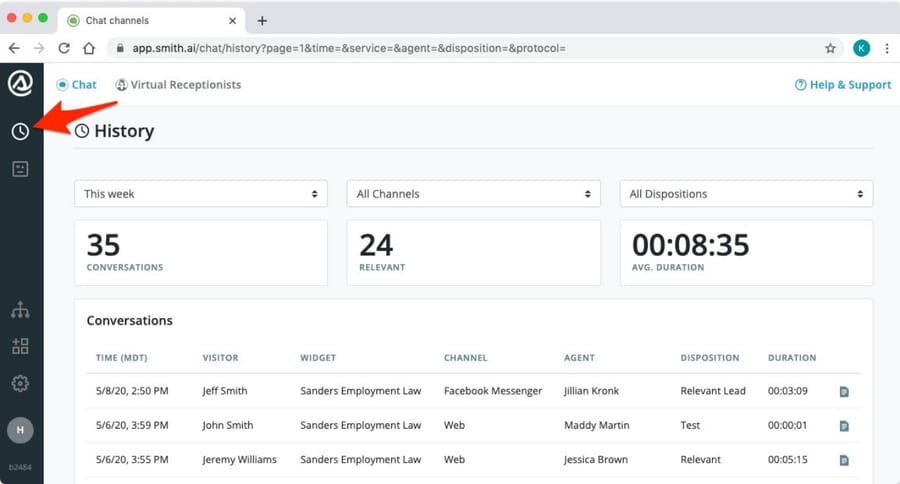Viewport: 900px width, 484px height.
Task: Switch to Virtual Receptionists tab
Action: coord(178,84)
